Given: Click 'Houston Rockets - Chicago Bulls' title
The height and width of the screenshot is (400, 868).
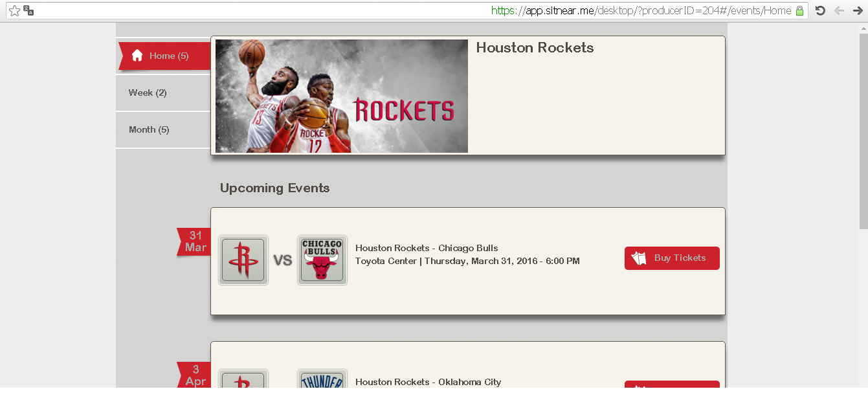Looking at the screenshot, I should (427, 248).
